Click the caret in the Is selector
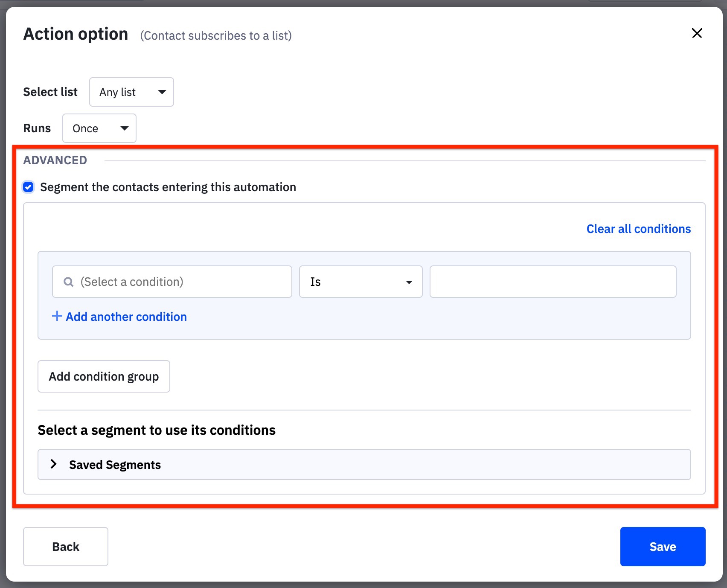Screen dimensions: 727x588 pyautogui.click(x=409, y=282)
